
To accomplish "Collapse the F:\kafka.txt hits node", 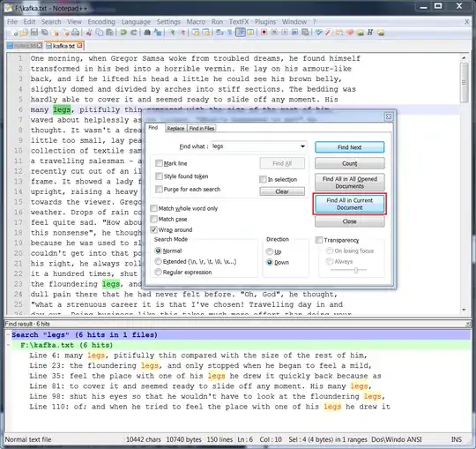I will (x=8, y=345).
